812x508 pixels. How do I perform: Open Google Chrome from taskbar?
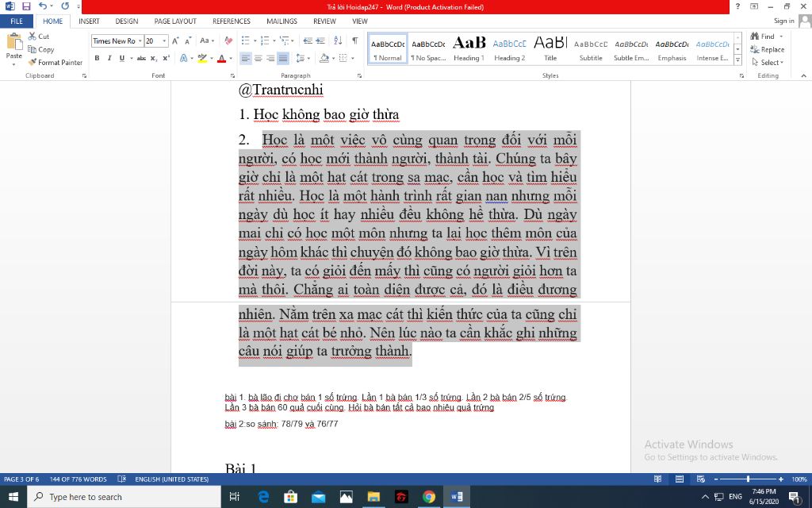coord(429,497)
